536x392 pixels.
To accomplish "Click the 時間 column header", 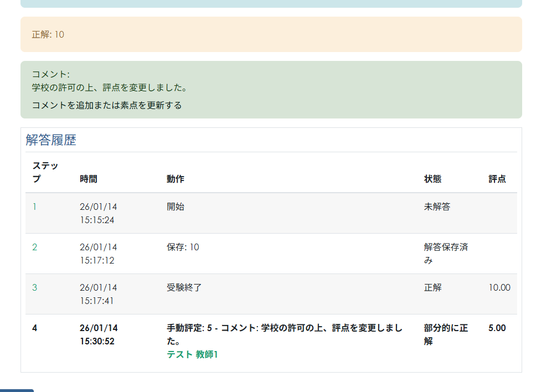I will click(x=89, y=179).
